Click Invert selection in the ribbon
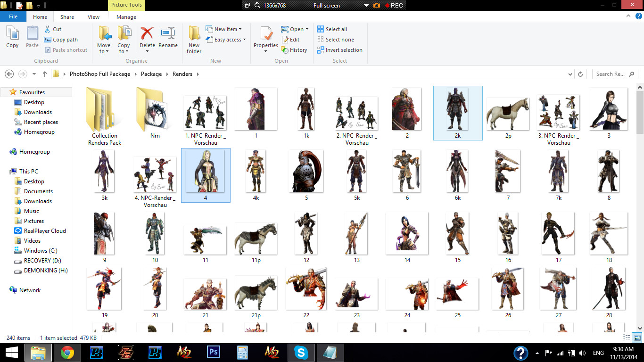Viewport: 644px width, 362px height. 339,50
